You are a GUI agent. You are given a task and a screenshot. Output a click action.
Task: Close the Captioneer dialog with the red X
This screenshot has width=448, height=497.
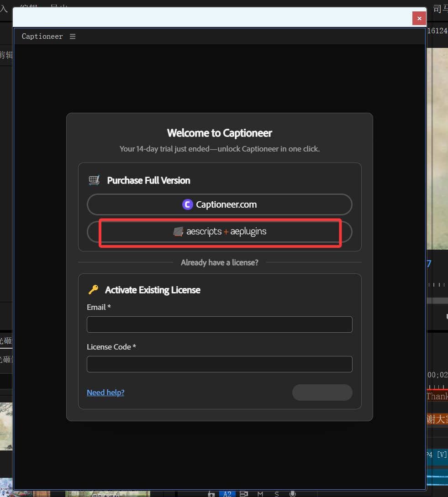click(419, 18)
